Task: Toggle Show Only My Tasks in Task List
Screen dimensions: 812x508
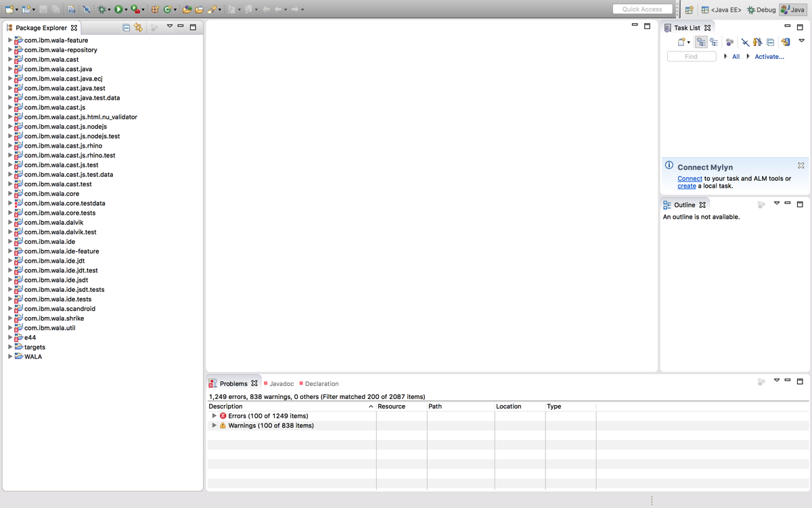Action: (x=757, y=42)
